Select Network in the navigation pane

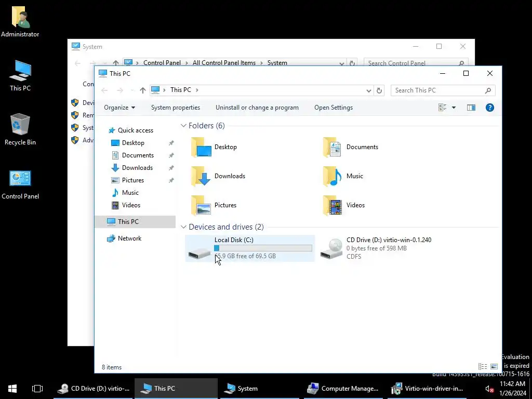(129, 238)
